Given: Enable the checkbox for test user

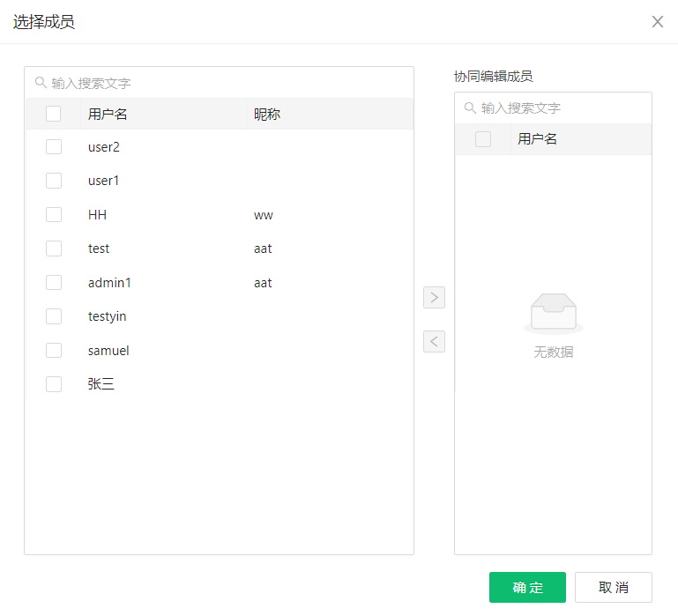Looking at the screenshot, I should pyautogui.click(x=54, y=249).
